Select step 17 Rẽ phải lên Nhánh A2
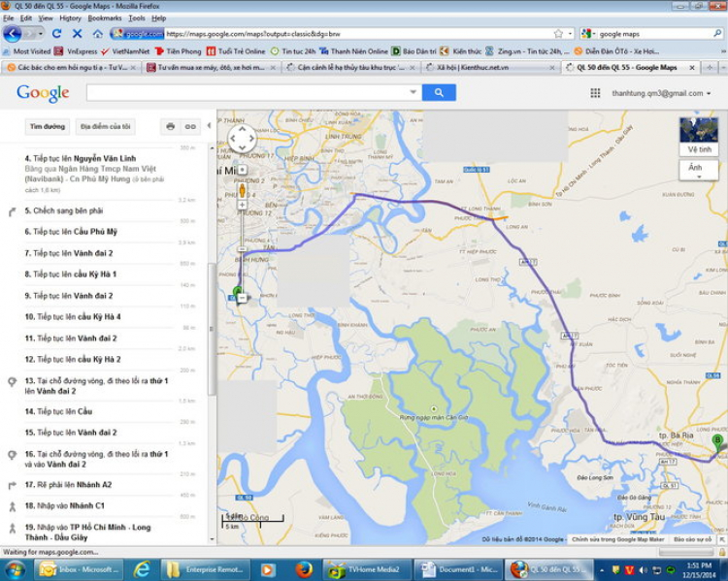Screen dimensions: 728x581 click(68, 484)
